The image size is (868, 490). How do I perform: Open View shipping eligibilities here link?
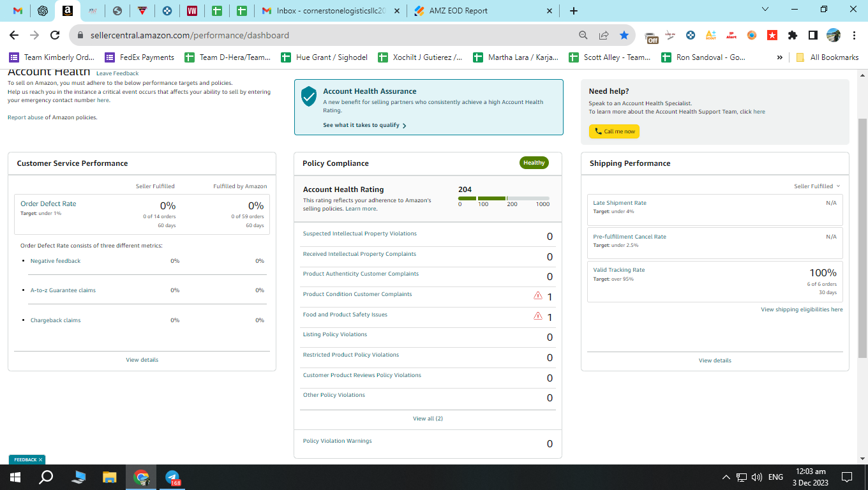[802, 309]
